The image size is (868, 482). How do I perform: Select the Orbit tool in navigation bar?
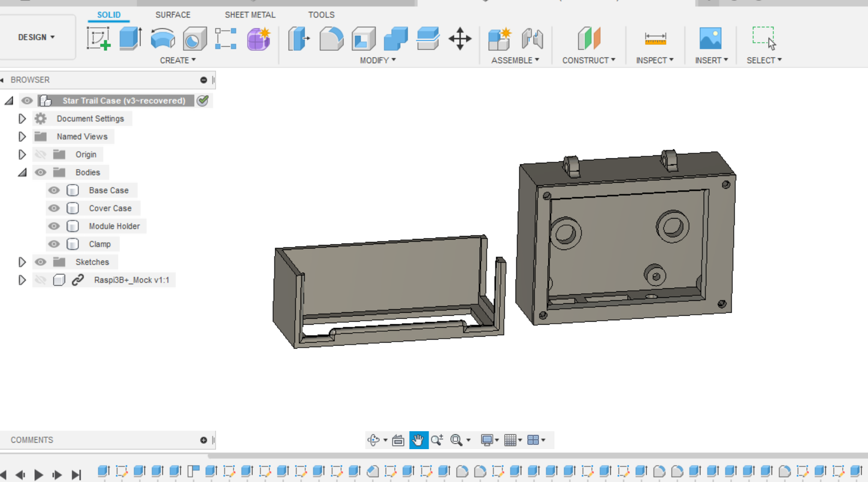[374, 440]
